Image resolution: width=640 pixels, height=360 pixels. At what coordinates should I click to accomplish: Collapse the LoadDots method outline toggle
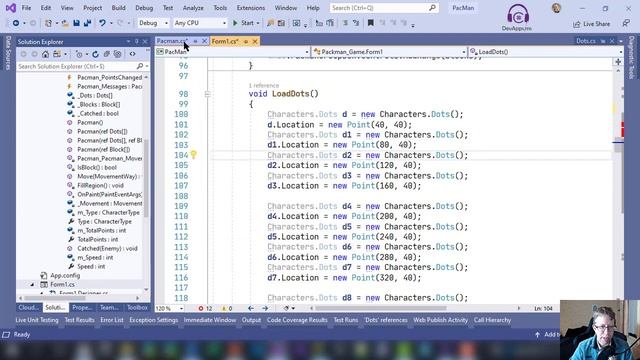click(207, 94)
